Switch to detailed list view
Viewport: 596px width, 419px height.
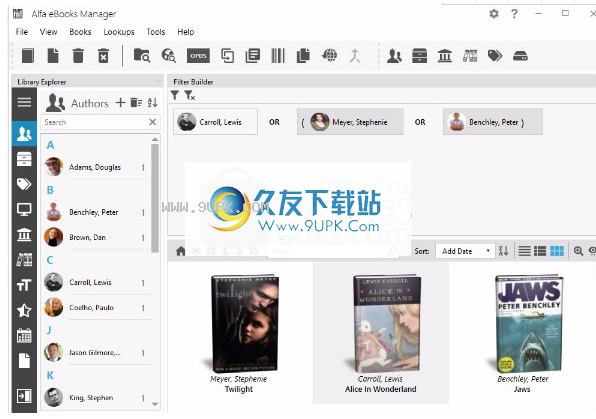point(540,251)
